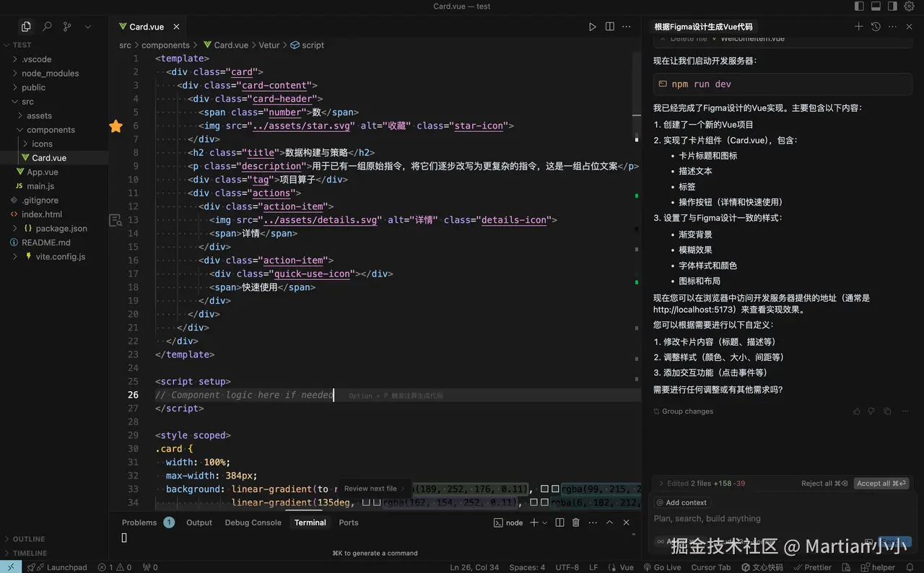Screen dimensions: 924x573
Task: Split the editor to the right
Action: point(610,27)
